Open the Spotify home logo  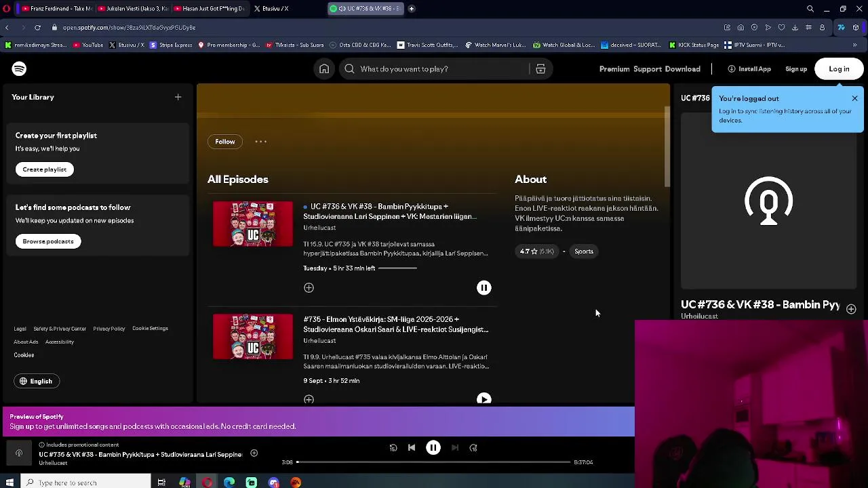tap(19, 68)
